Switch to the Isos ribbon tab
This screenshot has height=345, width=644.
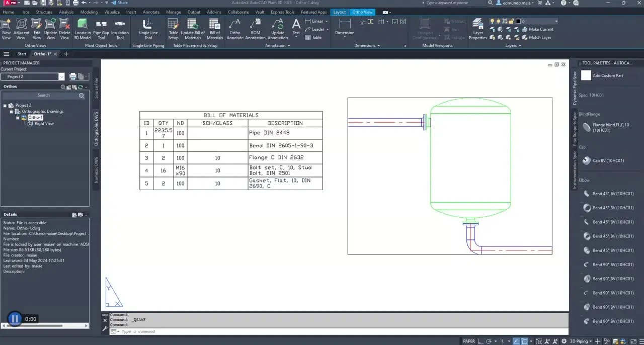pyautogui.click(x=26, y=12)
